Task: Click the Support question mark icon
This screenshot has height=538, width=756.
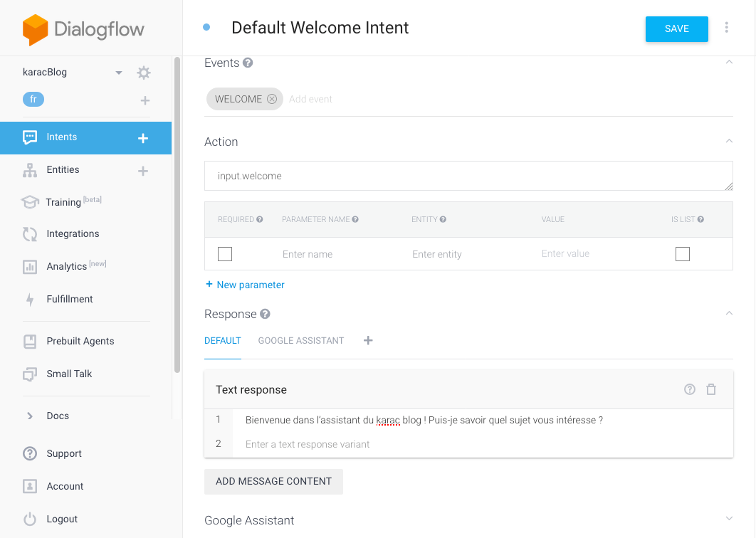Action: (x=30, y=453)
